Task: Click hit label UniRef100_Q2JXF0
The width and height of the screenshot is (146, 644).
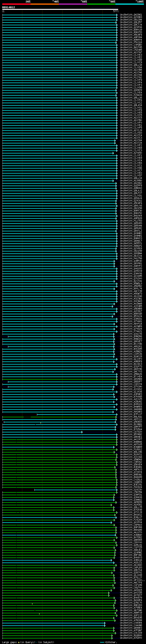Action: click(131, 359)
